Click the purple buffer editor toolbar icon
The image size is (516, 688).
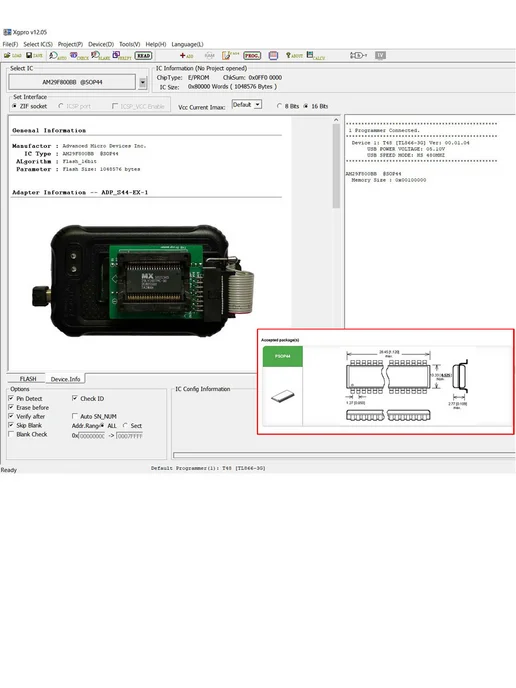(273, 55)
